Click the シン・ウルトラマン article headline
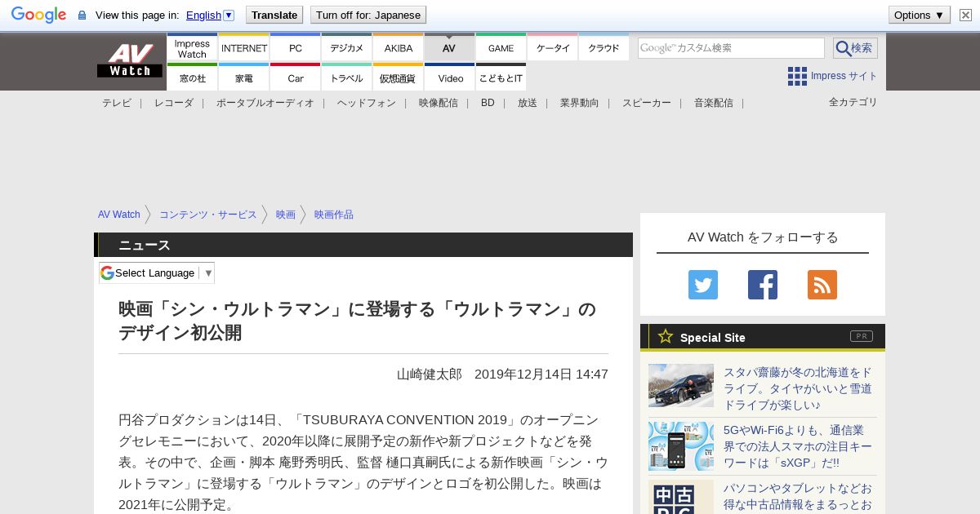This screenshot has width=980, height=514. (x=358, y=321)
